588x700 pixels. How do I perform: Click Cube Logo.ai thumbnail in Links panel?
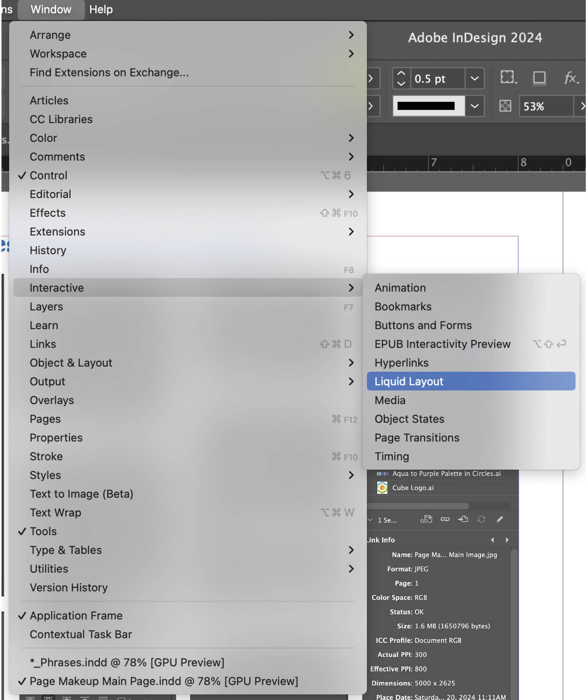click(x=382, y=488)
